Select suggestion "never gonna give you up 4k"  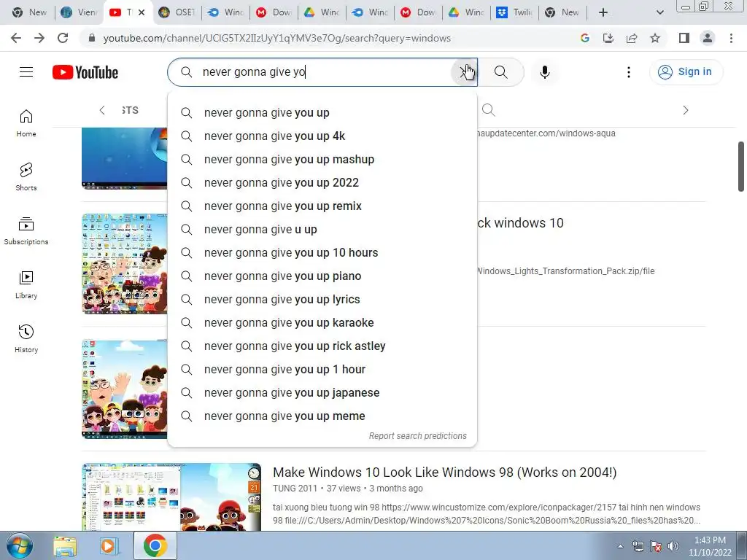(322, 136)
